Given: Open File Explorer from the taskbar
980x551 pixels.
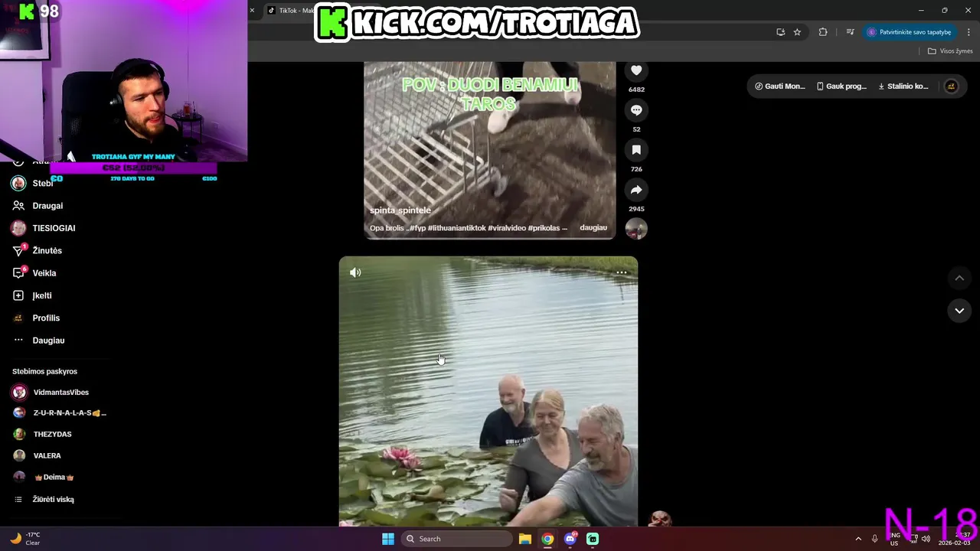Looking at the screenshot, I should [525, 539].
